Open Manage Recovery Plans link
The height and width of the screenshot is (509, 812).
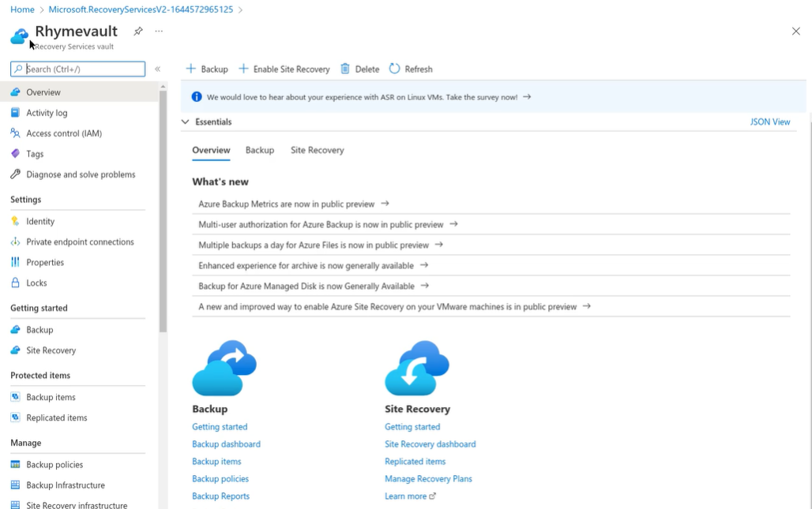point(428,478)
